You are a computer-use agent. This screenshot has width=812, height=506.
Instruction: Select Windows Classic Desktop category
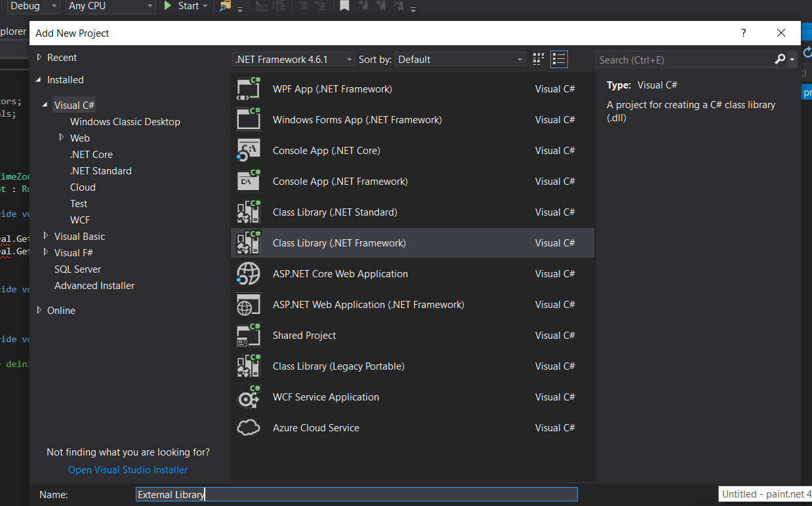125,121
